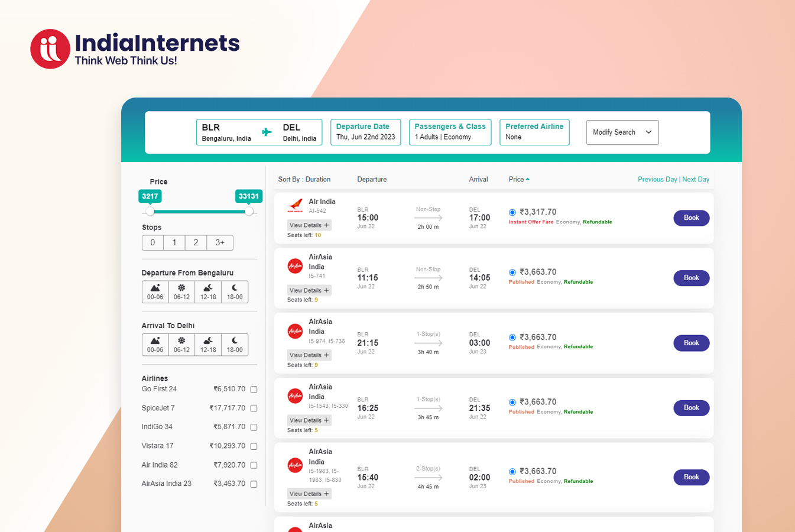Select 00-06 early morning arrival to Delhi
Image resolution: width=795 pixels, height=532 pixels.
tap(155, 345)
